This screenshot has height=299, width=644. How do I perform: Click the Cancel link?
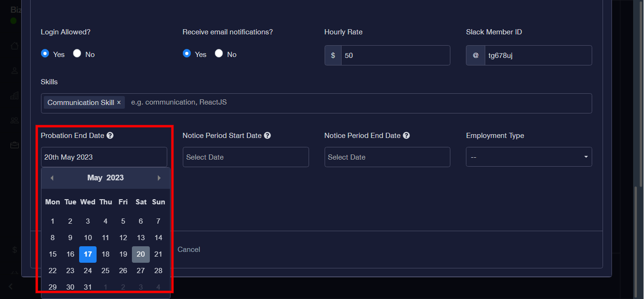[x=188, y=250]
